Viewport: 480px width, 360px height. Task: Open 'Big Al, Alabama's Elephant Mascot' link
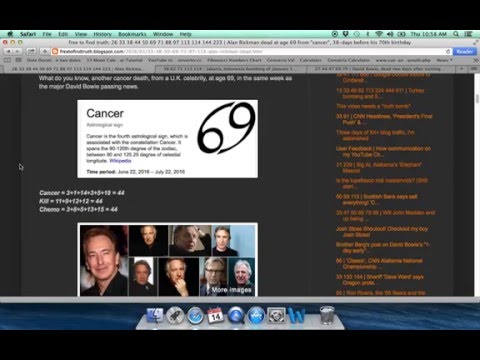[x=379, y=167]
